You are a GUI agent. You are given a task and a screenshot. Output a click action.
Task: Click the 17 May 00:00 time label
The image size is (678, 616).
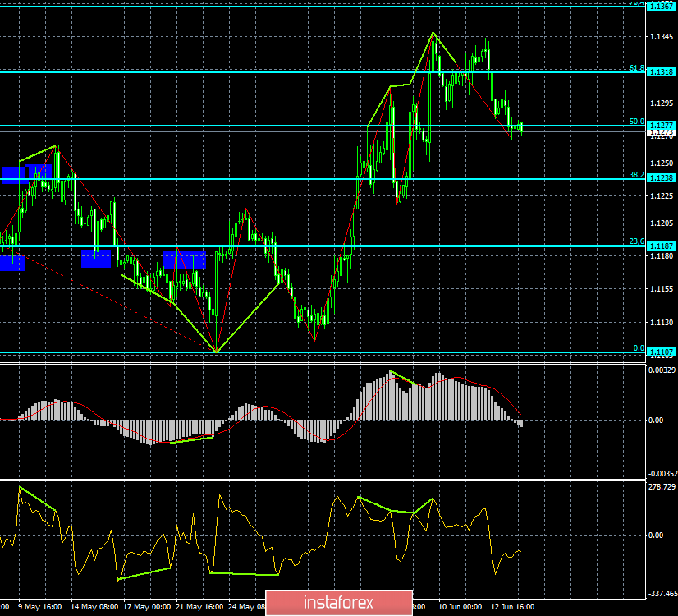coord(147,606)
